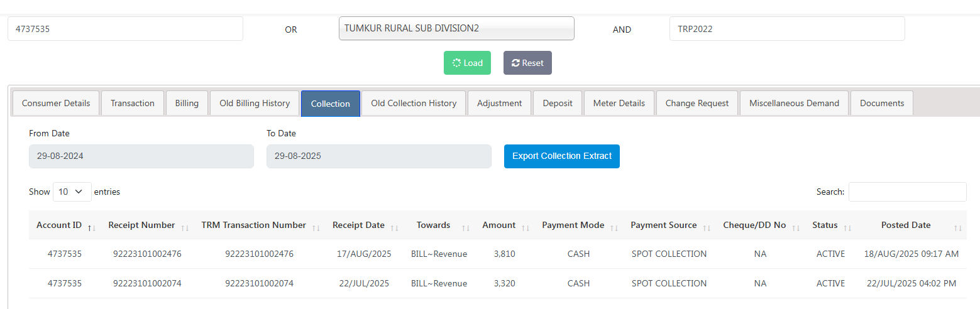Open the From Date picker field
Viewport: 980px width, 309px height.
click(x=141, y=156)
